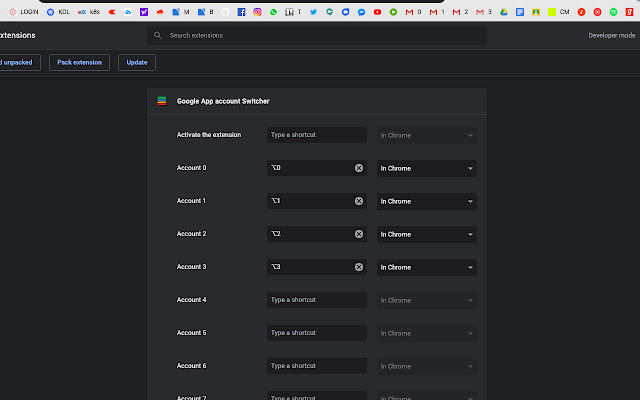Open Account 2 scope dropdown

click(427, 234)
